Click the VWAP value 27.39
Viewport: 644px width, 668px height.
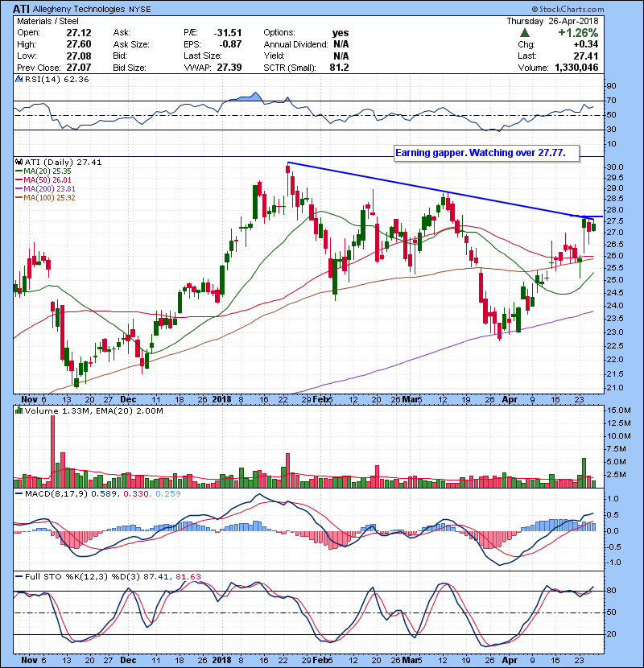[229, 68]
